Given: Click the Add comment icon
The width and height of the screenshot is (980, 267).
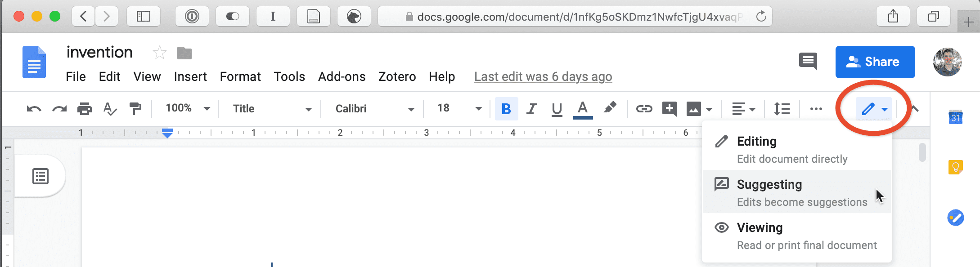Looking at the screenshot, I should point(670,109).
